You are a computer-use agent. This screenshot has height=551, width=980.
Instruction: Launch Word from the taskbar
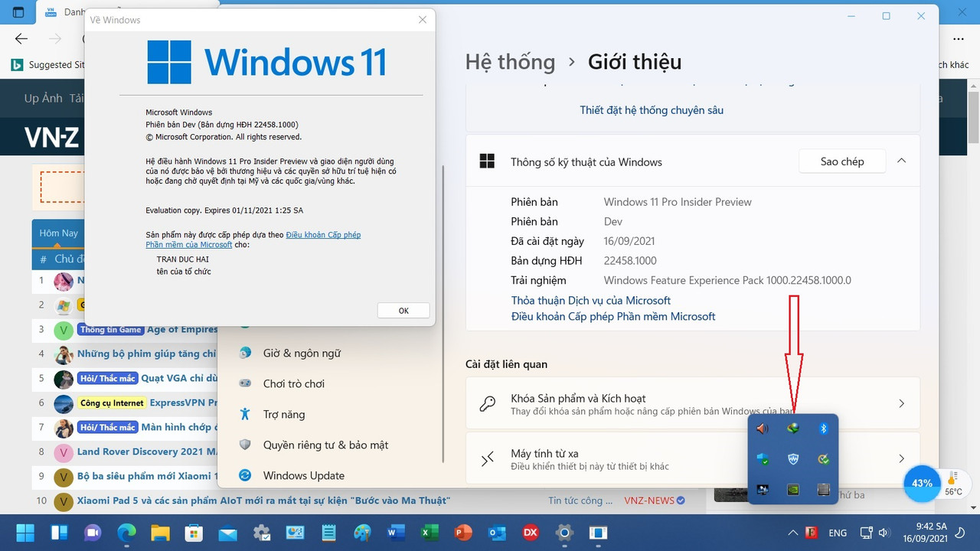point(396,533)
